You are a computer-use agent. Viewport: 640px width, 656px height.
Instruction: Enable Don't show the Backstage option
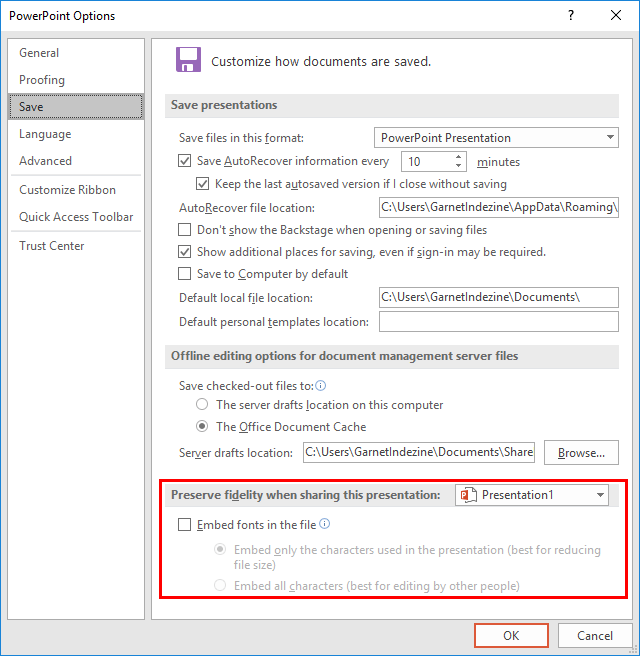(184, 230)
